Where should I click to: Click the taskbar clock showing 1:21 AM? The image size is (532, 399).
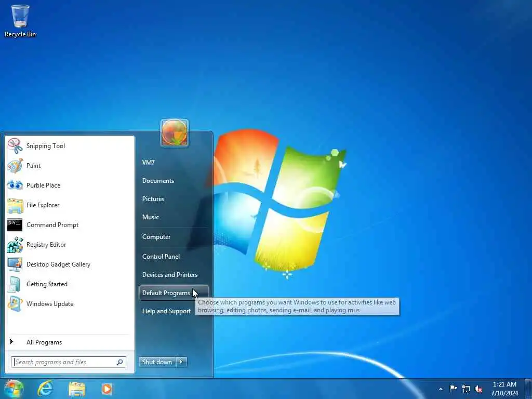(x=504, y=384)
